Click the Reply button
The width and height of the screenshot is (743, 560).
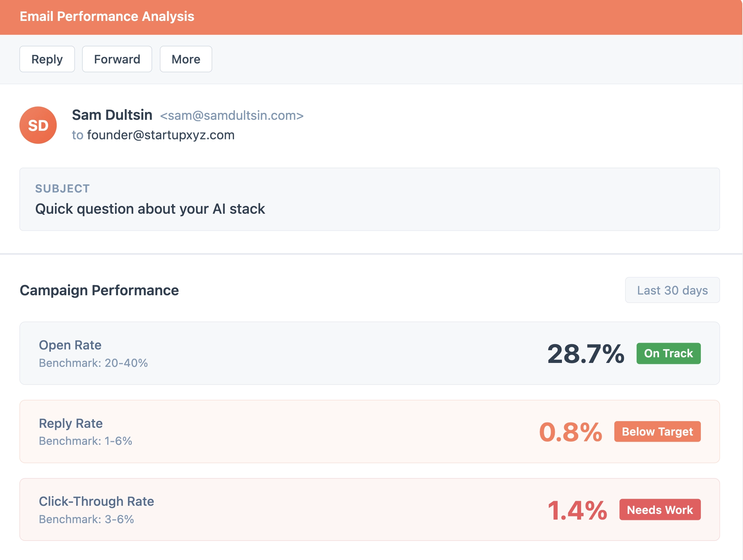pos(47,59)
